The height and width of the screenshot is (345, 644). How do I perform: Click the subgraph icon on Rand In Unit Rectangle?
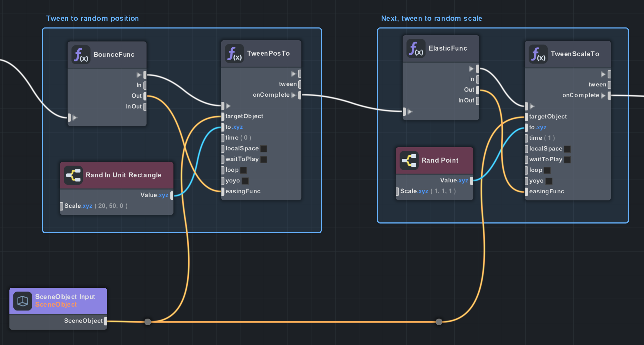(73, 175)
